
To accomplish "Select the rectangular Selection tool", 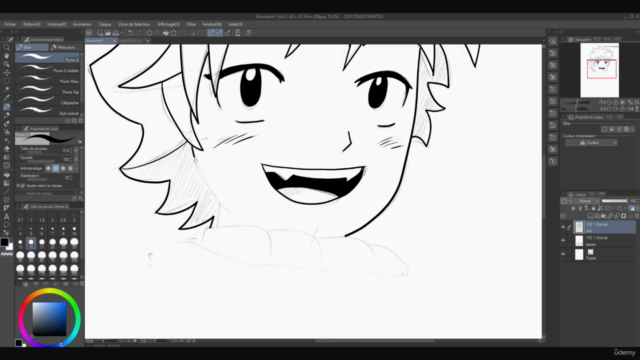I will [7, 81].
